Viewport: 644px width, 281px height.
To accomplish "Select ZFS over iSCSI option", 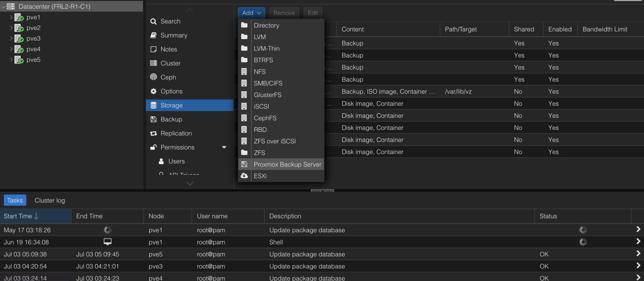I will tap(281, 141).
